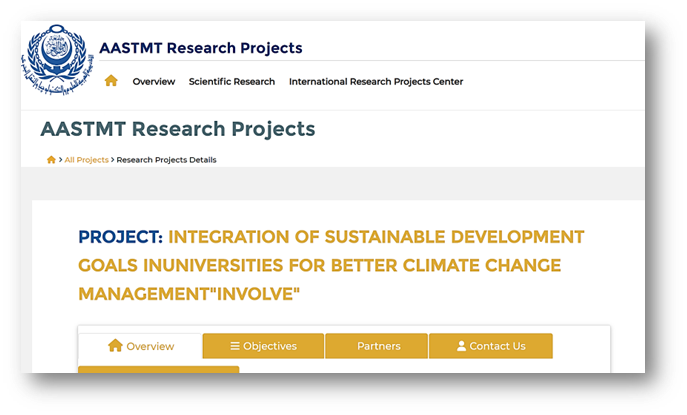Click the AASTMT circular logo

58,58
